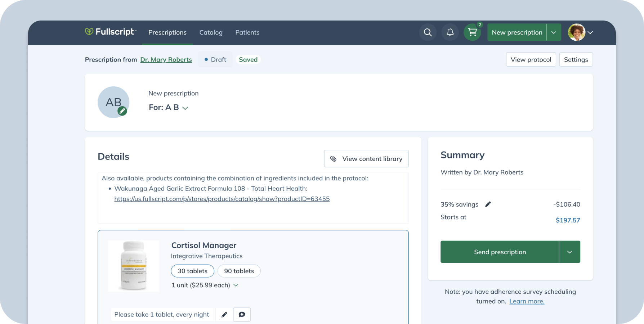The width and height of the screenshot is (644, 324).
Task: Select the 30 tablets option
Action: [192, 271]
